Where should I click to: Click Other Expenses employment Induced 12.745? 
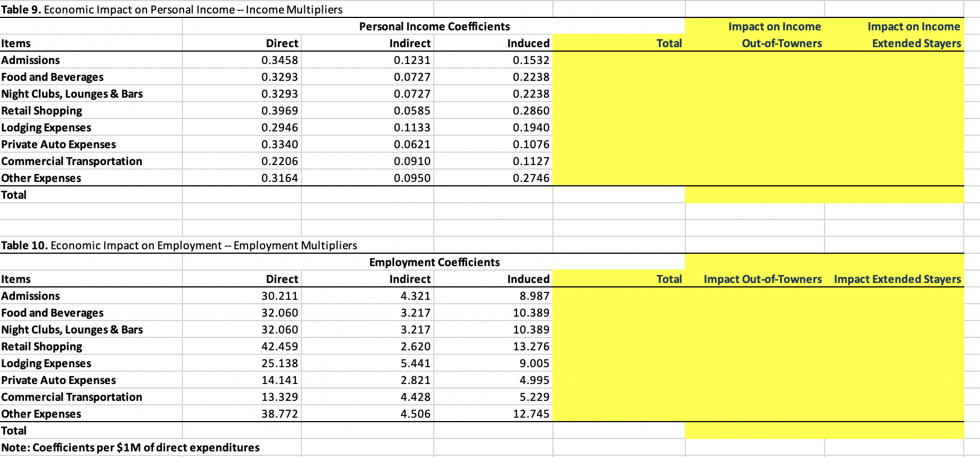point(531,414)
